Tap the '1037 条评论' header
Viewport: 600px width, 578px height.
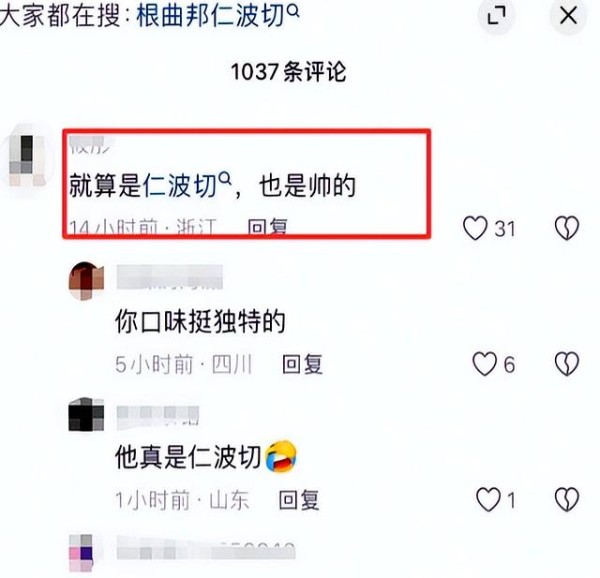point(289,72)
